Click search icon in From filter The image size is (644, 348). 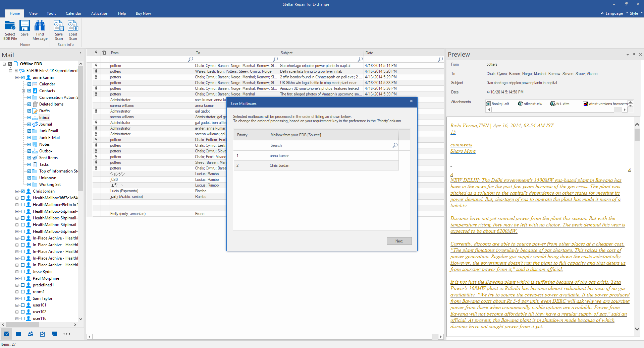[x=190, y=59]
